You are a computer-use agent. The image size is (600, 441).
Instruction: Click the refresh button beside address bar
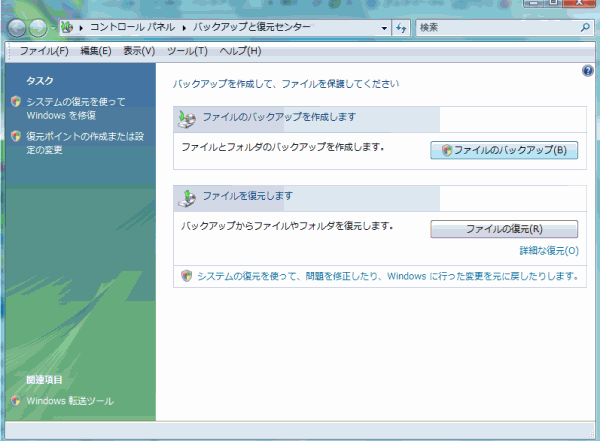pos(401,28)
